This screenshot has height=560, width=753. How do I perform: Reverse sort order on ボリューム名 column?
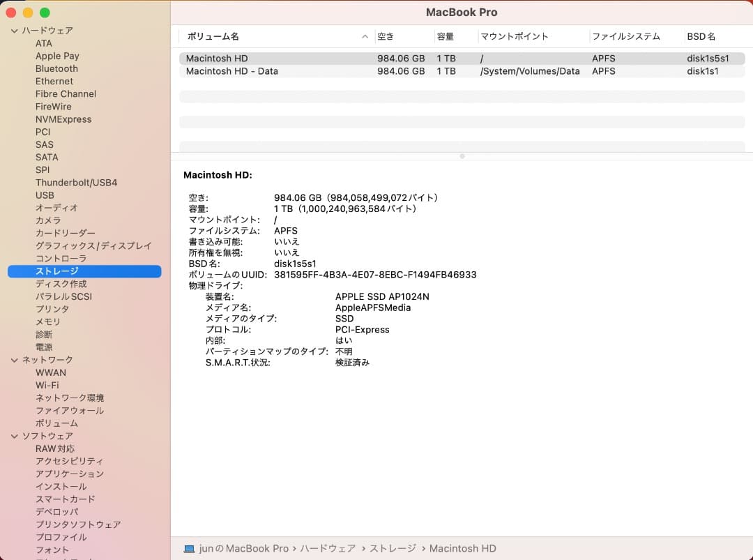(x=209, y=36)
